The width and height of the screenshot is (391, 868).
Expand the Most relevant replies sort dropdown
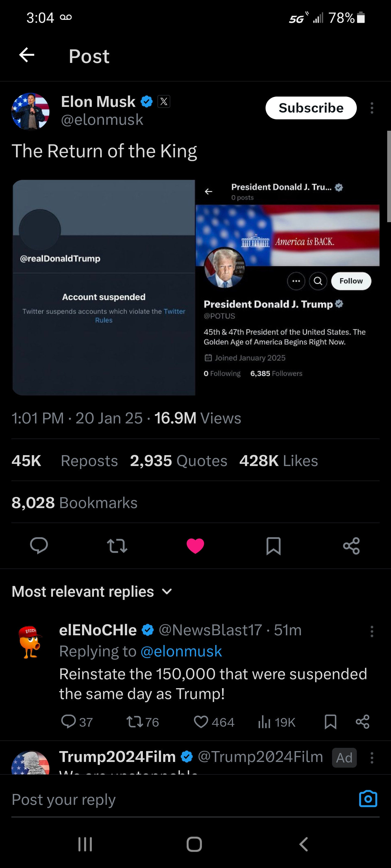167,591
